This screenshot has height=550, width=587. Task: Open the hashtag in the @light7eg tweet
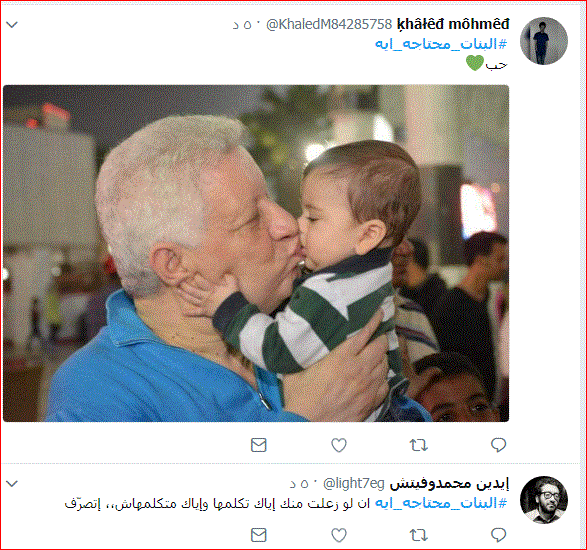pos(441,503)
